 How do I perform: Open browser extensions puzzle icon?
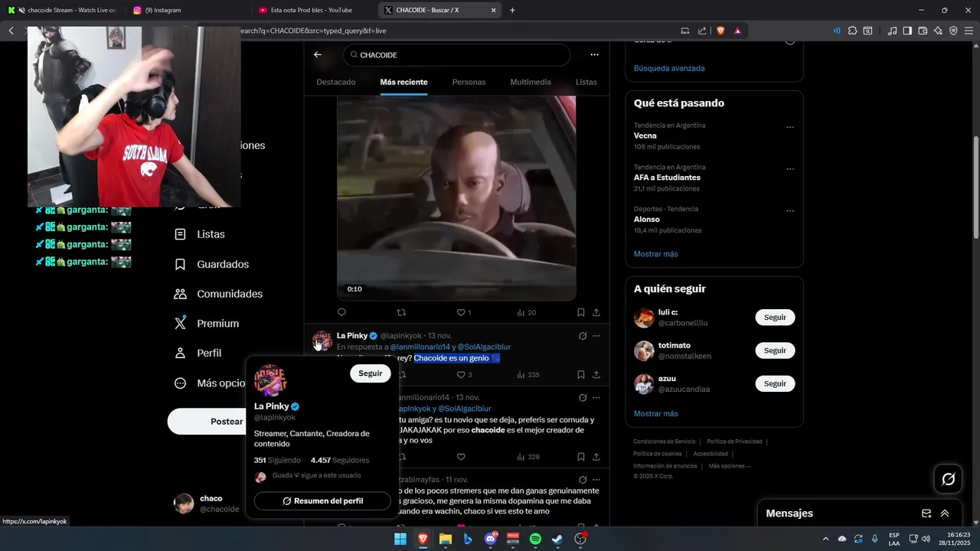(x=852, y=31)
